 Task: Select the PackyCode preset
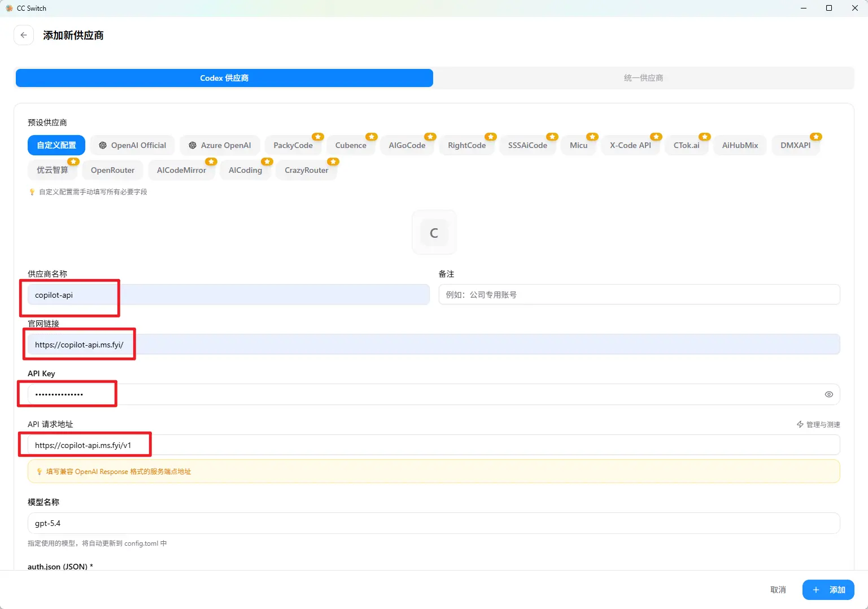pos(293,145)
